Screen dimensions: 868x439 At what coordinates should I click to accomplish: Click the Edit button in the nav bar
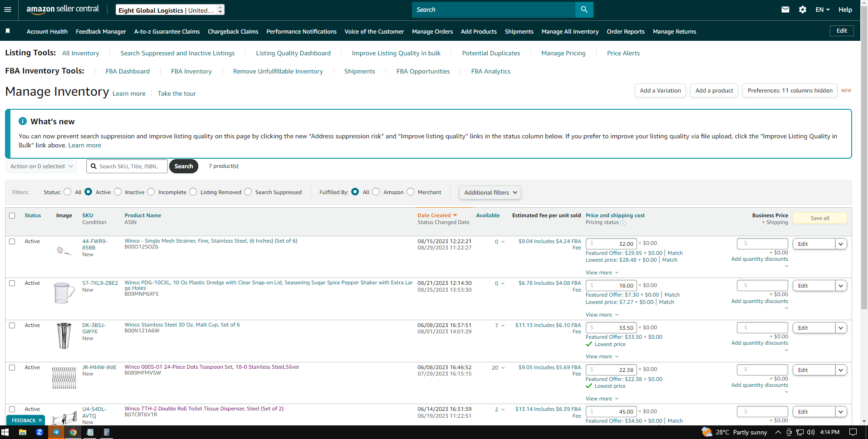[842, 31]
